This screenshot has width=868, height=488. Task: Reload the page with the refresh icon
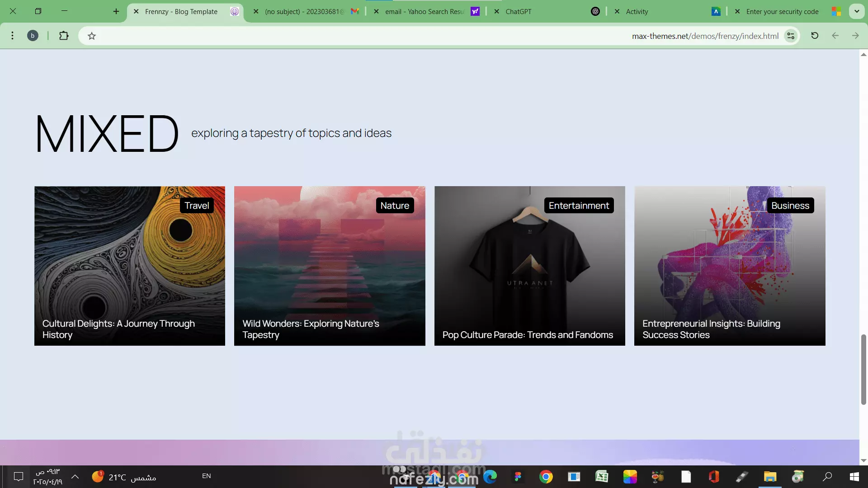(x=815, y=36)
